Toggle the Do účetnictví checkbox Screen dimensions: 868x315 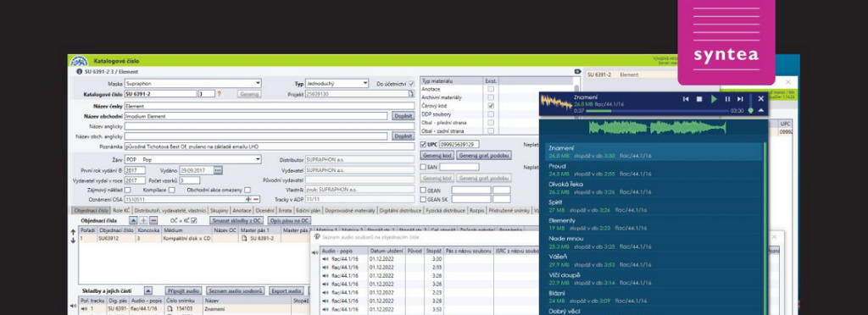[411, 84]
